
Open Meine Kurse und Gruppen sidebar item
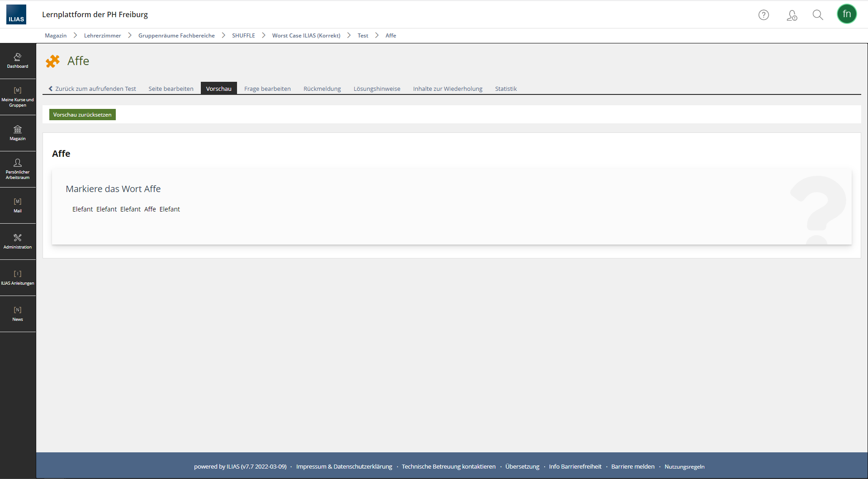pyautogui.click(x=18, y=97)
